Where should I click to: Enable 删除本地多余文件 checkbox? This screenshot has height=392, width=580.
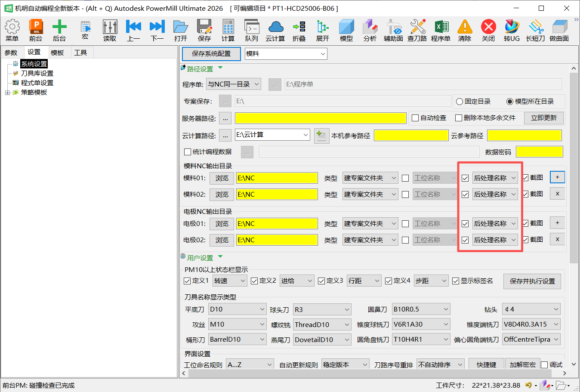tap(459, 118)
